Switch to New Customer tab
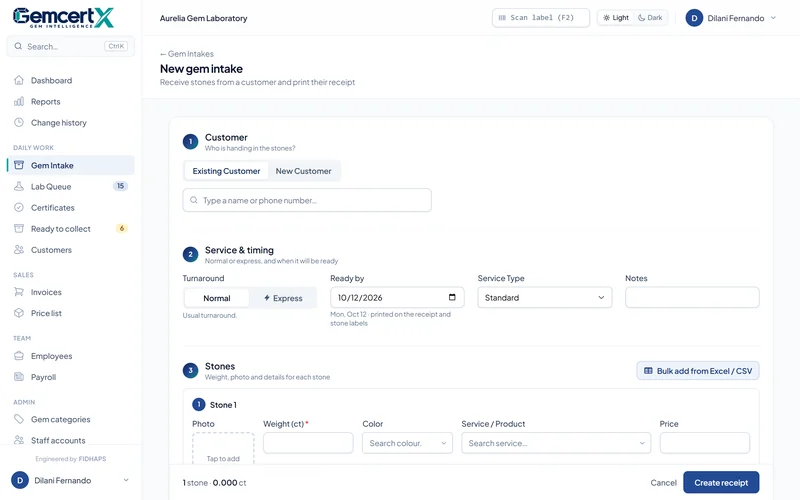The image size is (800, 500). pos(304,171)
